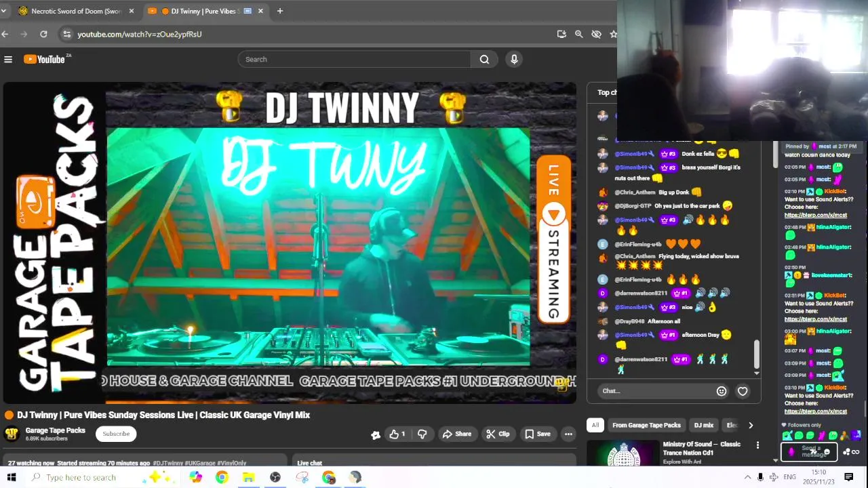Select the All filter chip
The image size is (868, 488).
click(x=595, y=425)
